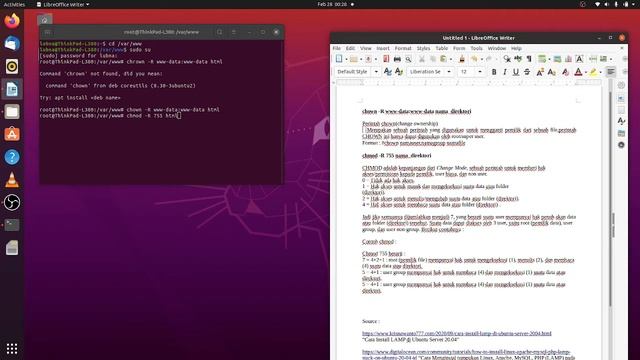This screenshot has width=640, height=360.
Task: Apply Superscript formatting icon
Action: (540, 72)
